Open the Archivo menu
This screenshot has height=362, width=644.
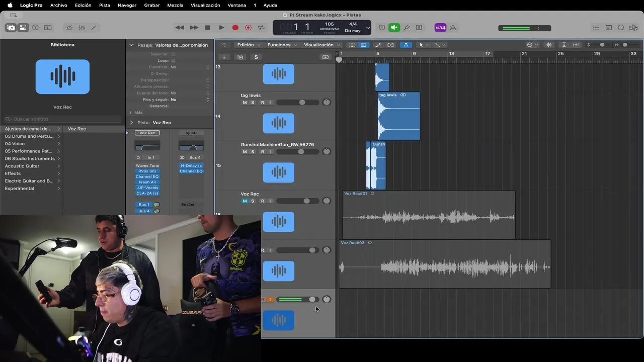coord(59,5)
